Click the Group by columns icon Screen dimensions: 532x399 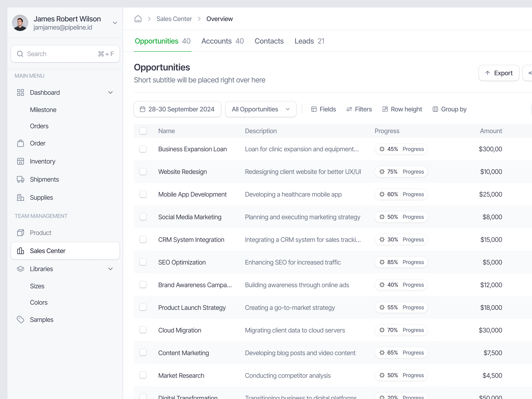[x=435, y=109]
